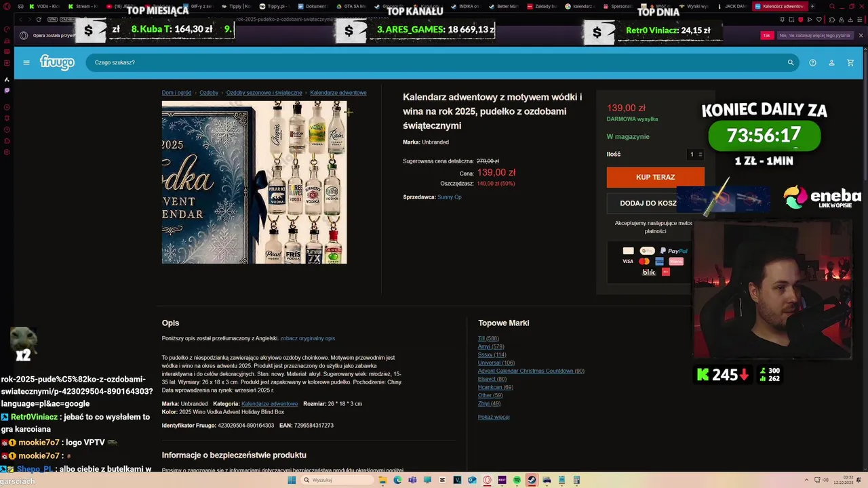Switch to the 'Dokument' Google Docs tab
Screen dimensions: 868x488
(x=312, y=6)
